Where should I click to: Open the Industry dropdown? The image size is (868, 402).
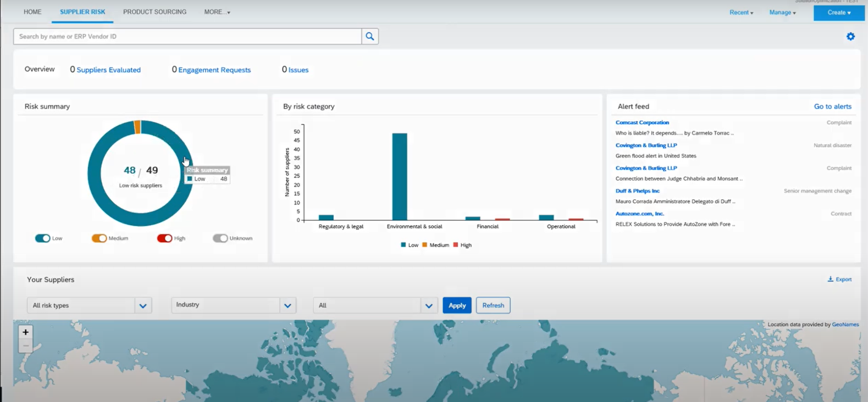coord(233,305)
